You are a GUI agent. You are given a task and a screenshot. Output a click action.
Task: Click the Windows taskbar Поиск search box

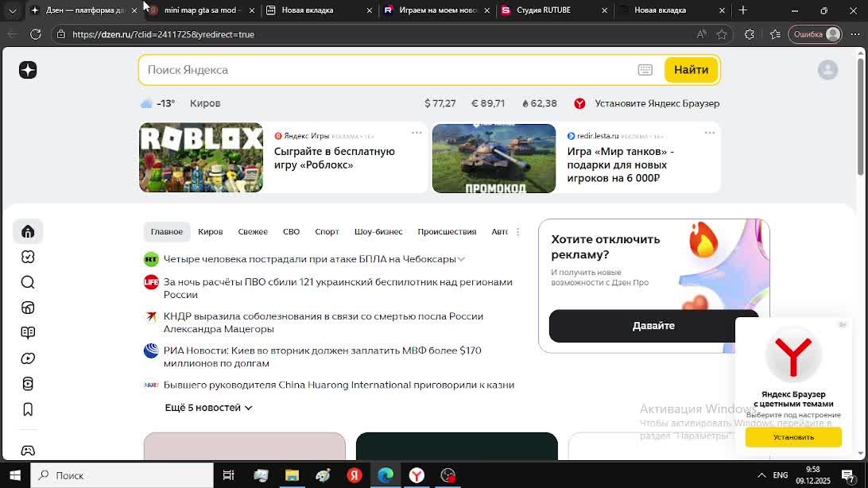point(122,475)
